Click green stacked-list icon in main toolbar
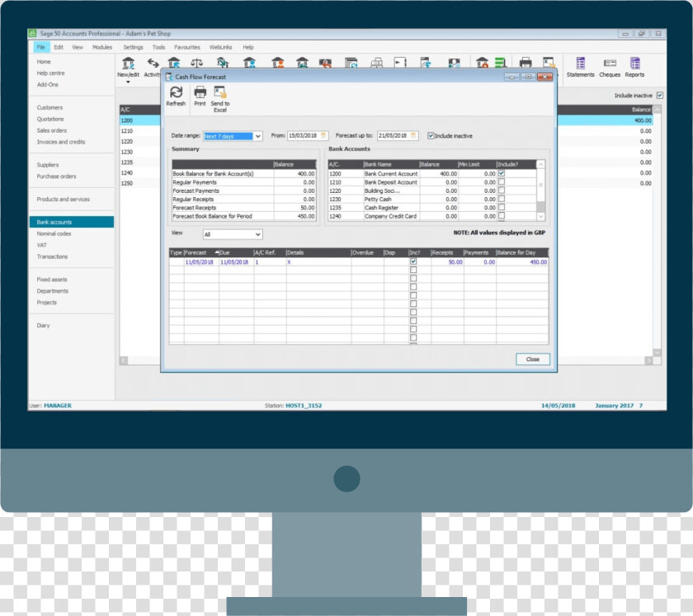 (500, 63)
